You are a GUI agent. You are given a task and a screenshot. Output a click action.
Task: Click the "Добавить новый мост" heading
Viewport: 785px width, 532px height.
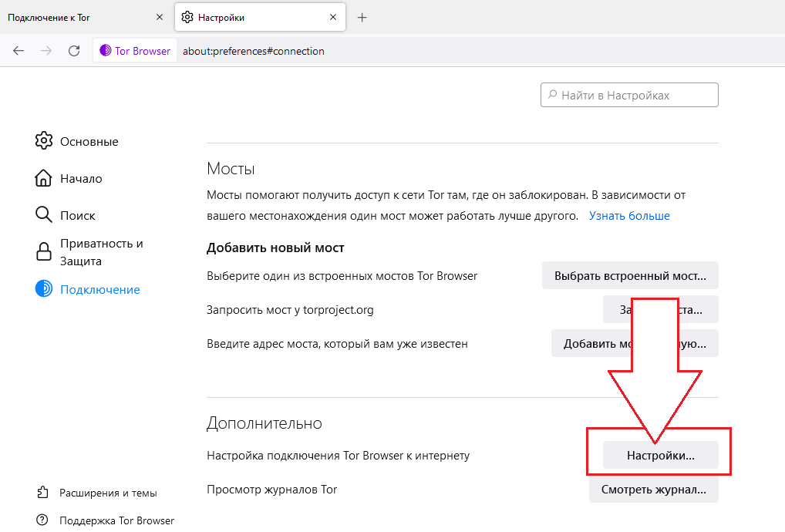(275, 248)
